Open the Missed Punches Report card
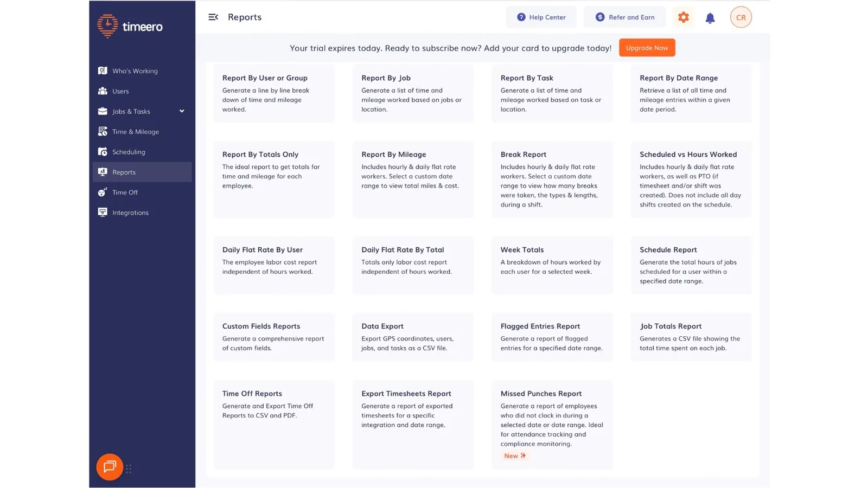The image size is (868, 488). coord(552,425)
